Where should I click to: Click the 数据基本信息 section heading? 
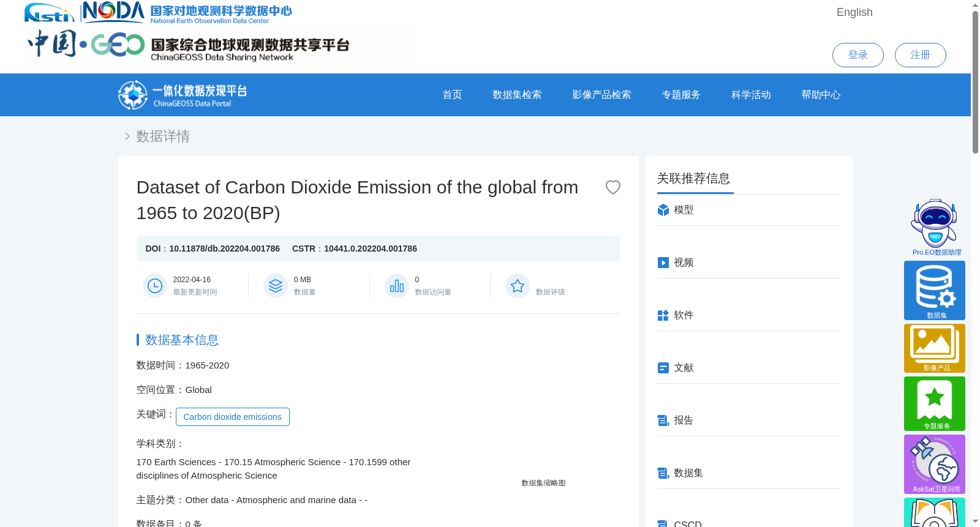(182, 340)
